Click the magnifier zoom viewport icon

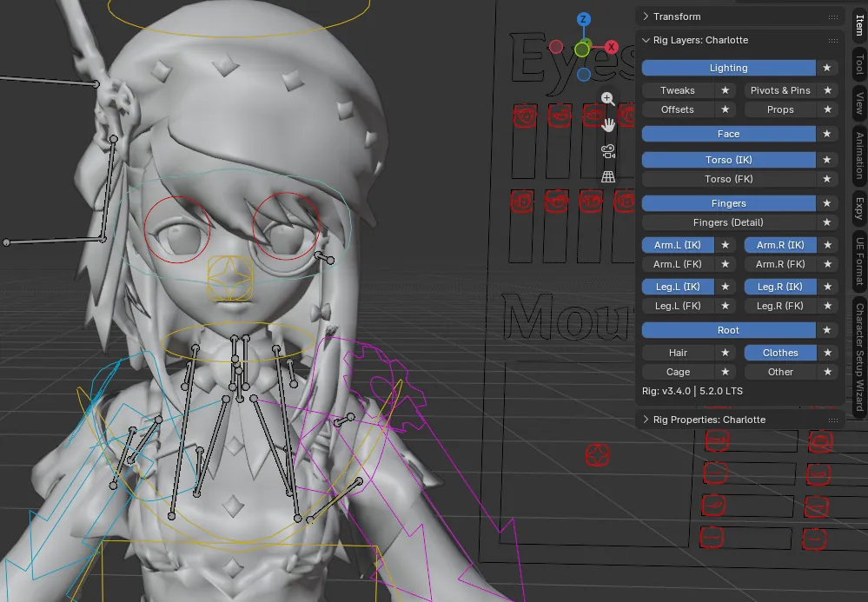pyautogui.click(x=608, y=98)
